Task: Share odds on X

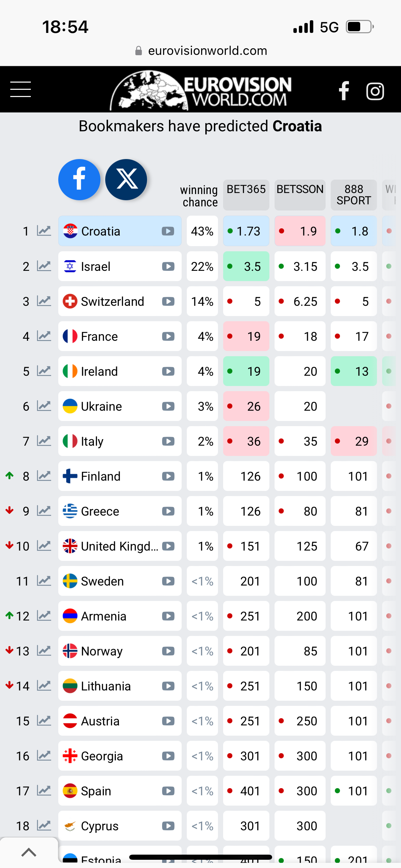Action: tap(126, 179)
